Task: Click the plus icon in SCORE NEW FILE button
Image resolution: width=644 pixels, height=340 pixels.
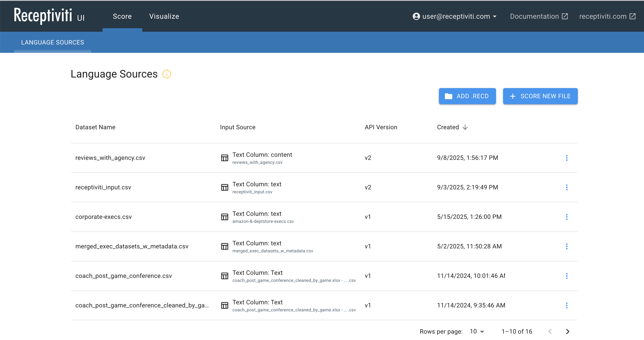Action: pos(513,96)
